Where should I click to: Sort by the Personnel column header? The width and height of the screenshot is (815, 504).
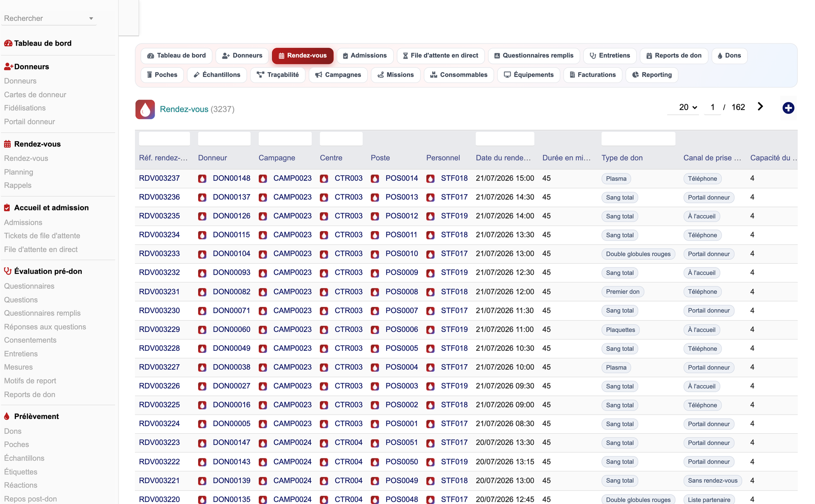[443, 158]
